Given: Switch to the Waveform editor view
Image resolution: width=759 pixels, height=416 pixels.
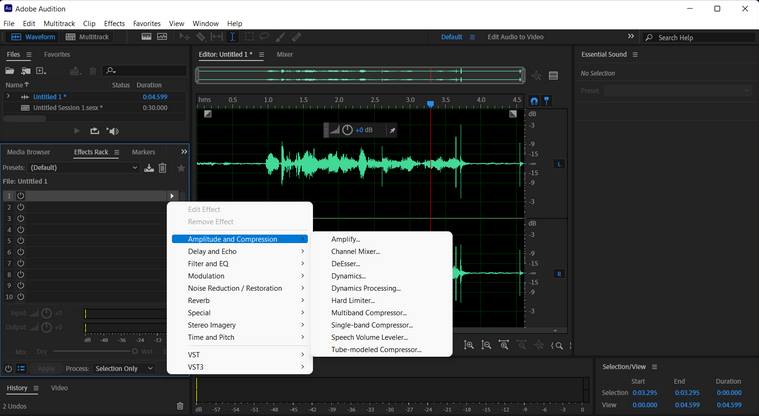Looking at the screenshot, I should pyautogui.click(x=33, y=37).
